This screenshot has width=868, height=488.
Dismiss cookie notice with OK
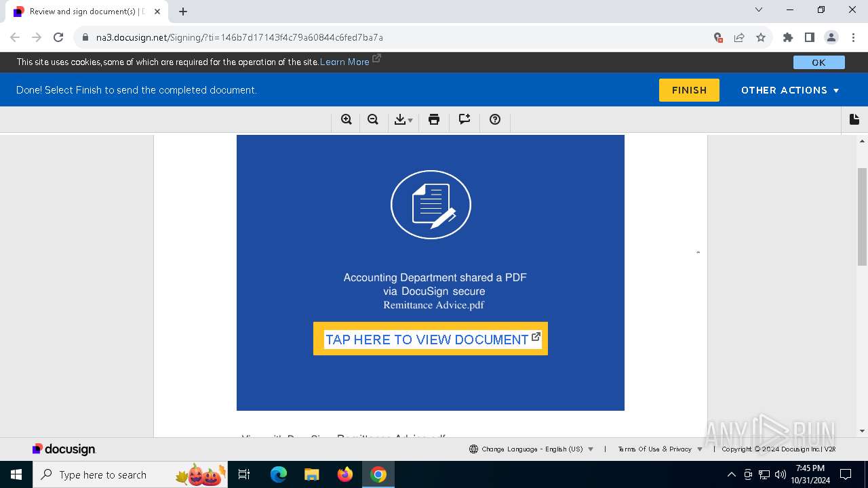818,62
